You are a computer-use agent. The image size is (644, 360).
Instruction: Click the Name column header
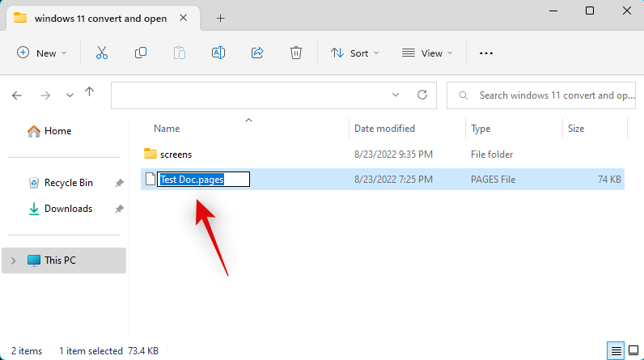[x=167, y=129]
